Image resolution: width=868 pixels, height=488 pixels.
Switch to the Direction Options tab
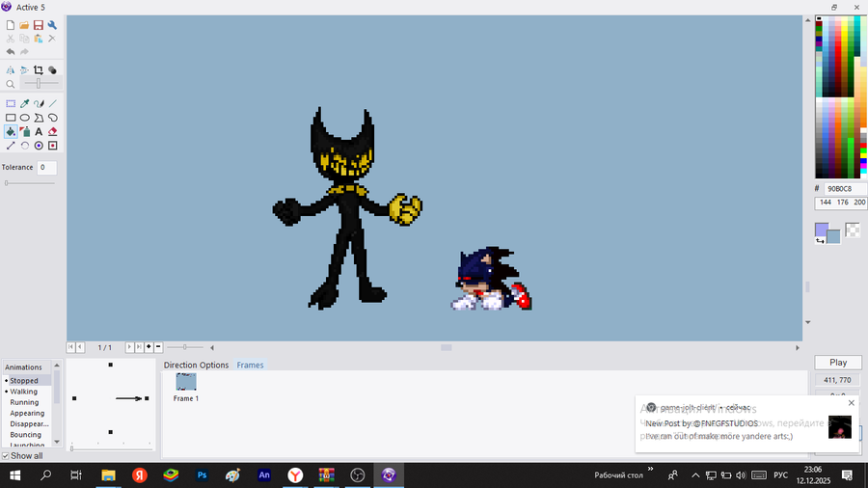pyautogui.click(x=196, y=366)
